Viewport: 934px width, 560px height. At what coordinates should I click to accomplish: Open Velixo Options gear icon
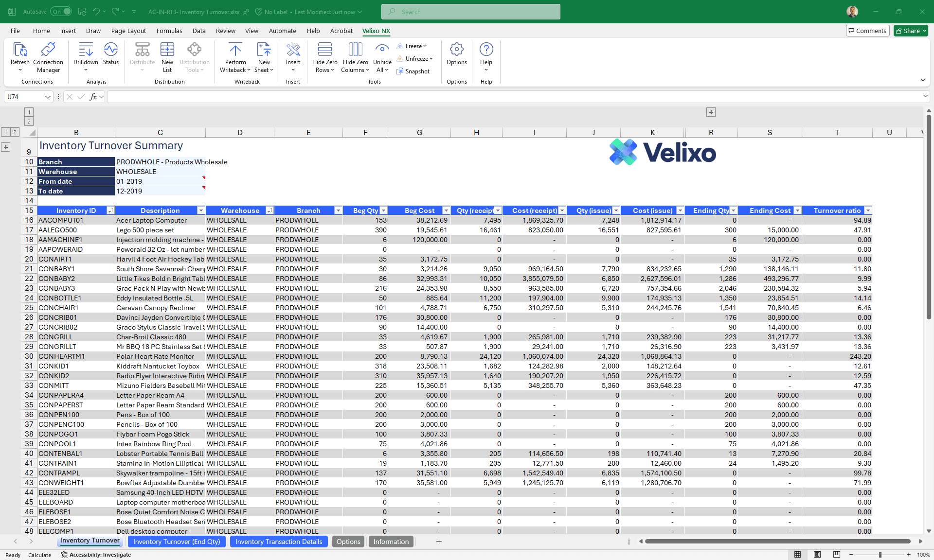[456, 50]
